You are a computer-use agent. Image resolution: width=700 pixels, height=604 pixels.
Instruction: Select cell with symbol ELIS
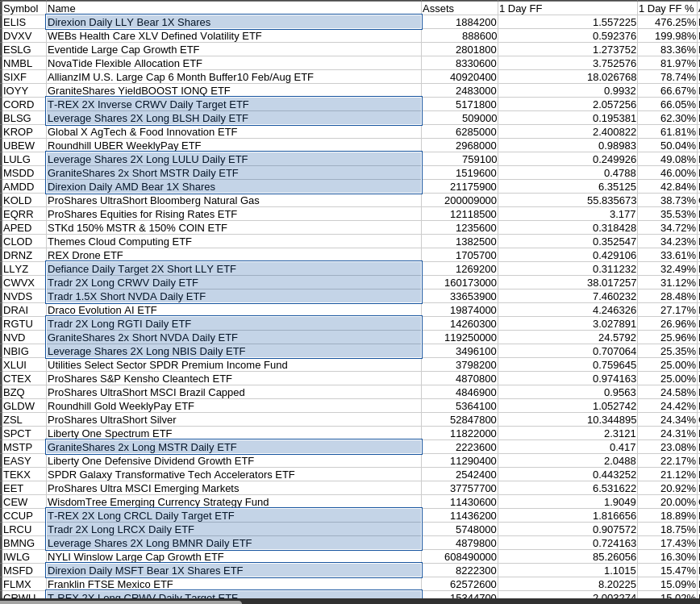(23, 23)
